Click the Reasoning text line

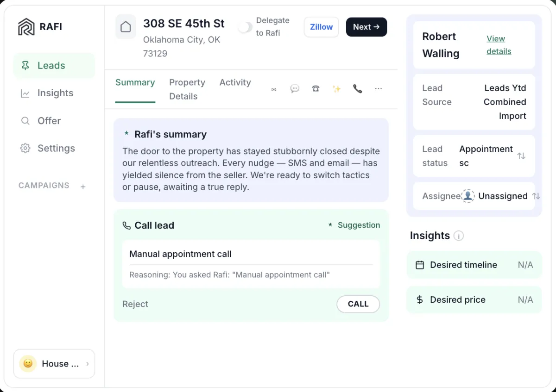(x=230, y=275)
